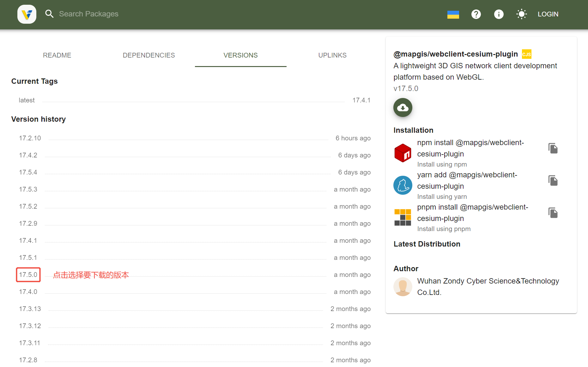This screenshot has height=367, width=588.
Task: Switch to the README tab
Action: pos(57,55)
